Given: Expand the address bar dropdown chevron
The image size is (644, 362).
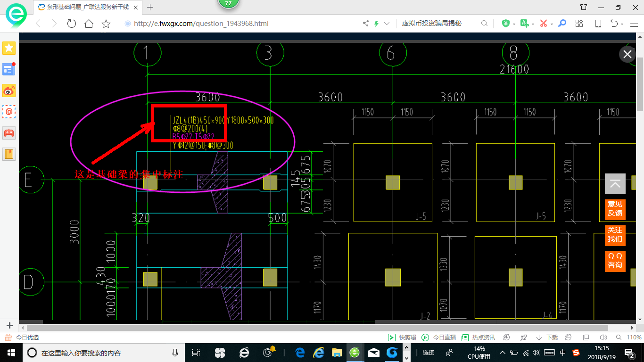Looking at the screenshot, I should [387, 24].
